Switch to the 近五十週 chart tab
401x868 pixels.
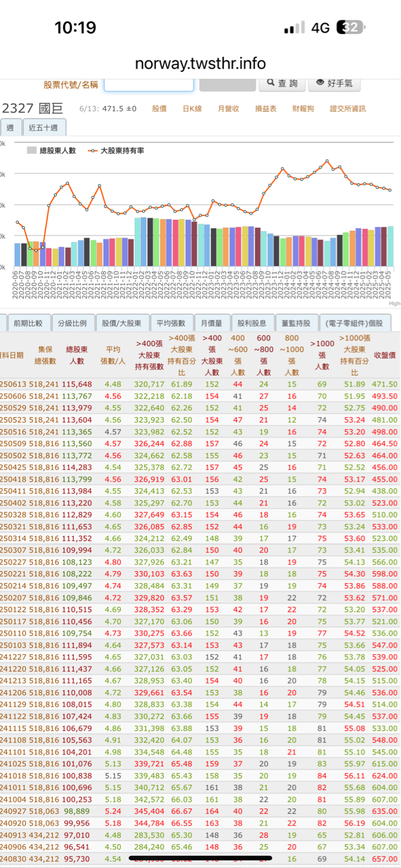tap(44, 127)
